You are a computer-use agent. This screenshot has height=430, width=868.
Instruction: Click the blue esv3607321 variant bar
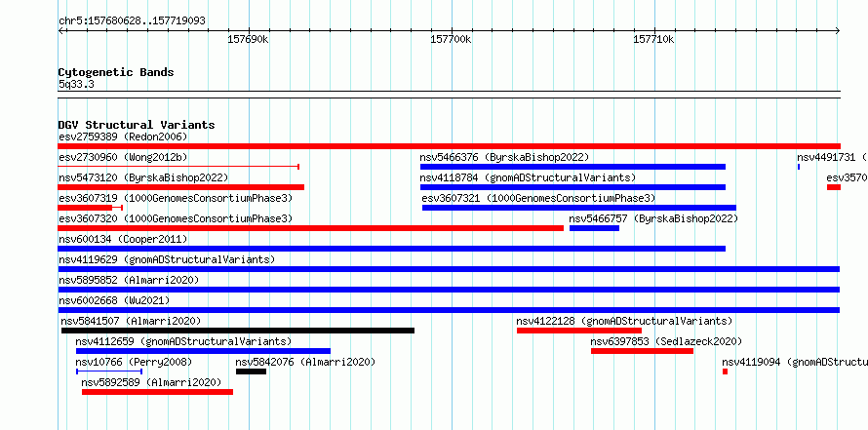(x=579, y=208)
